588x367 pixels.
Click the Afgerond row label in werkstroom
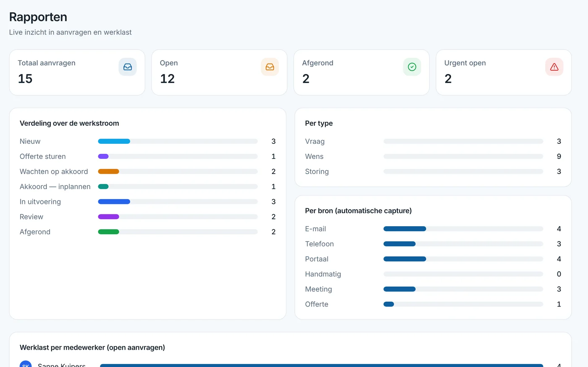[35, 232]
